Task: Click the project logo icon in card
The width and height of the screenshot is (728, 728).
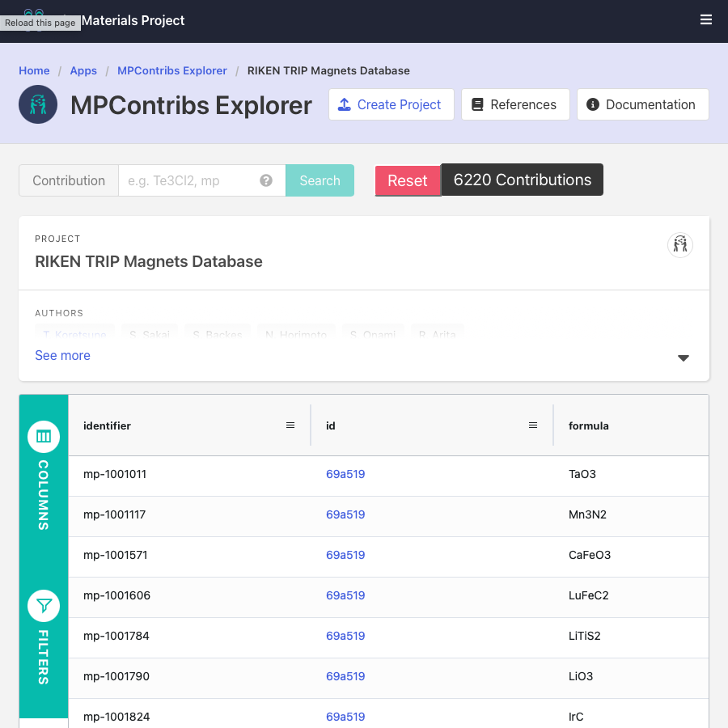Action: click(680, 244)
